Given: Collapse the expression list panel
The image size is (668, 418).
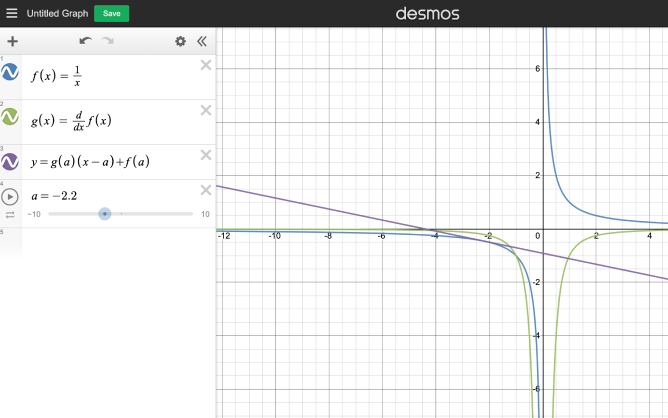Looking at the screenshot, I should [201, 41].
